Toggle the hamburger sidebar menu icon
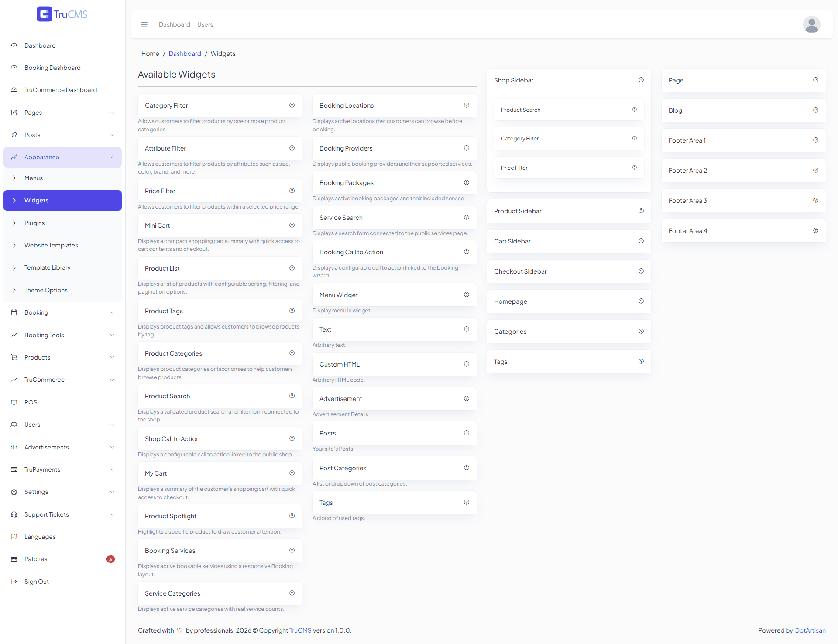The width and height of the screenshot is (838, 644). coord(144,24)
